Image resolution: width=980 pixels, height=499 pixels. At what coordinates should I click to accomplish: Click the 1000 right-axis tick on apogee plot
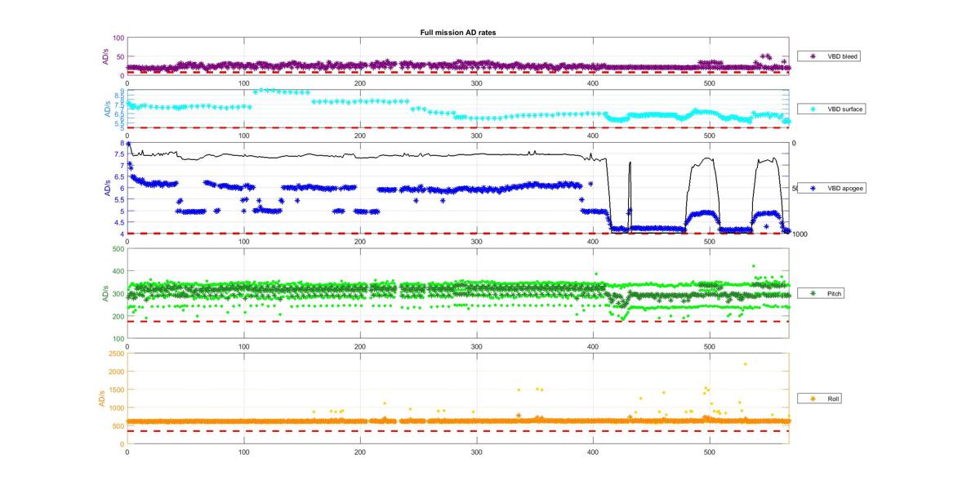(801, 234)
